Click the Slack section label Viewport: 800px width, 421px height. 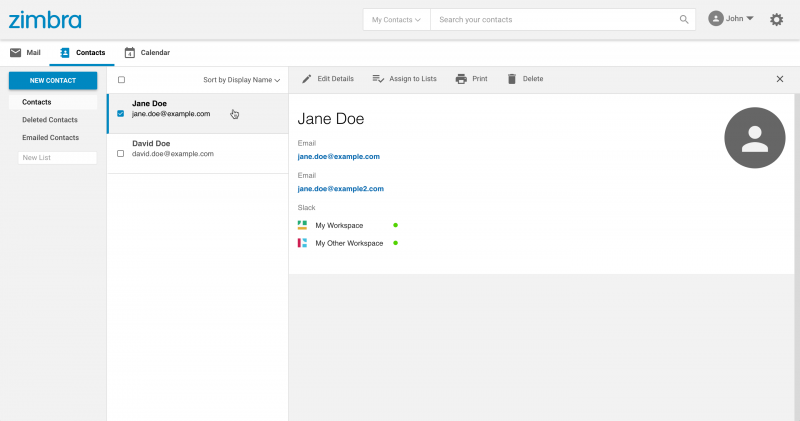306,207
